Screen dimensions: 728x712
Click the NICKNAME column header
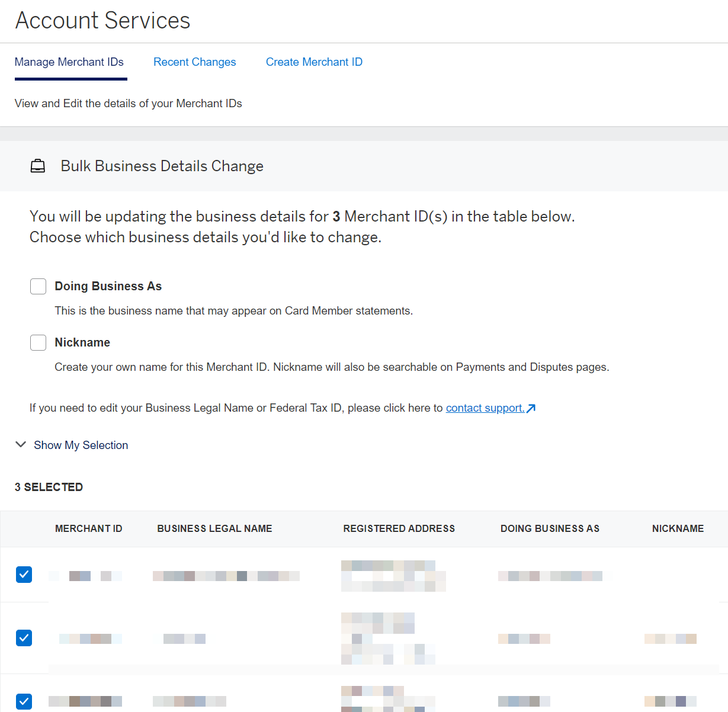[678, 528]
